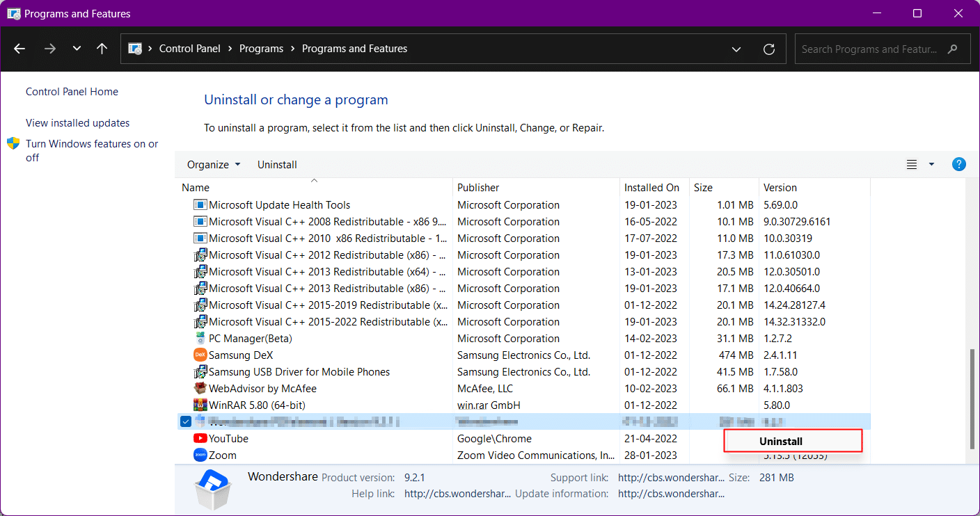This screenshot has height=516, width=980.
Task: Click the WebAdvisor by McAfee icon
Action: pyautogui.click(x=200, y=389)
